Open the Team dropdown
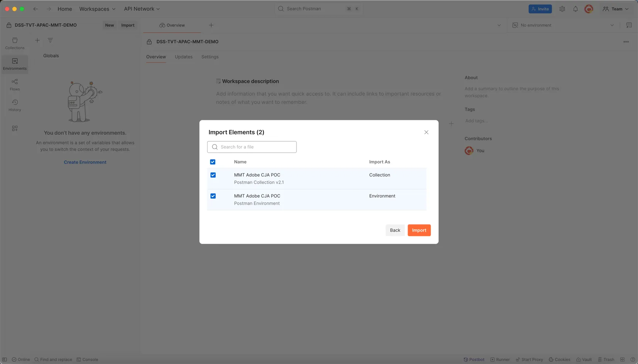 (615, 9)
